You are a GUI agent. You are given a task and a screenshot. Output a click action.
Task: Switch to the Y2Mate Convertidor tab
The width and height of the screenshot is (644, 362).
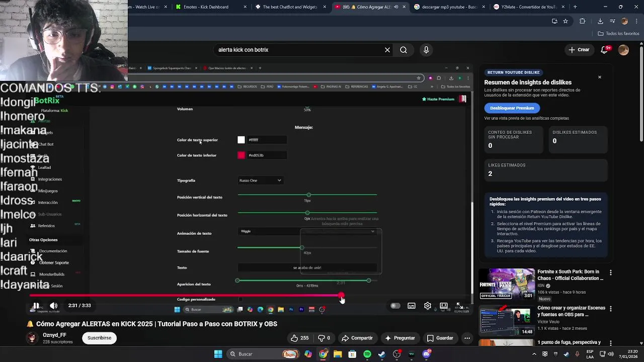point(528,7)
